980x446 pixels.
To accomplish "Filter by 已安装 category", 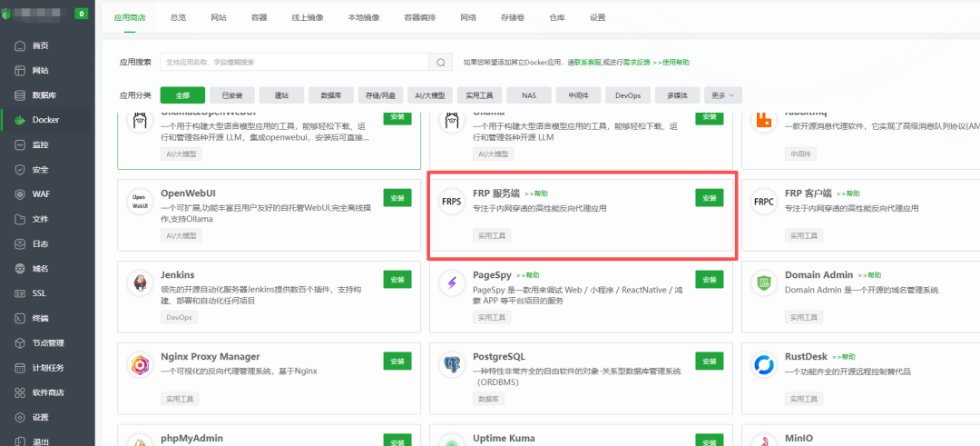I will point(232,95).
